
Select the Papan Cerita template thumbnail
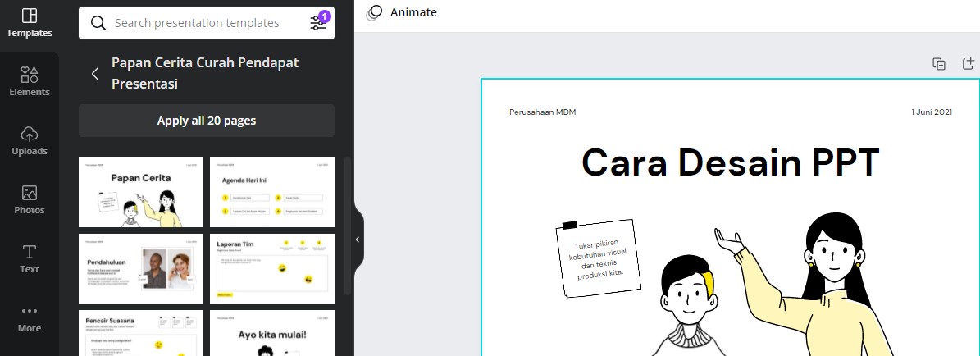point(140,192)
